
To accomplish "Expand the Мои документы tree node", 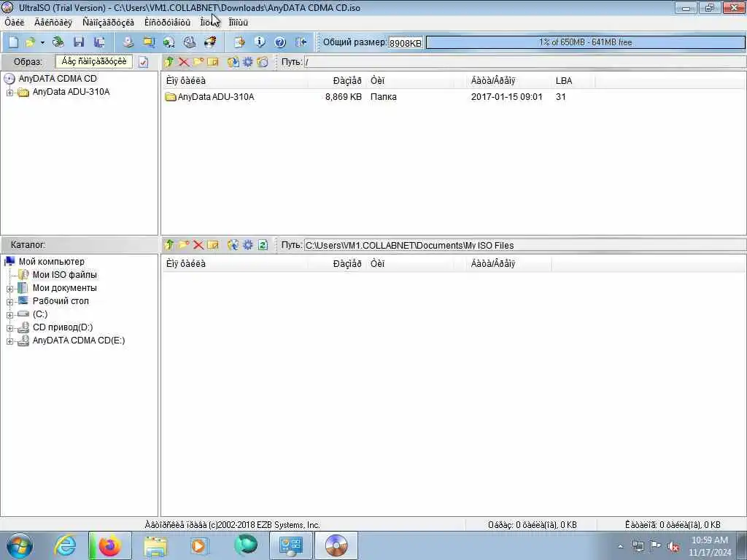I will click(x=9, y=289).
